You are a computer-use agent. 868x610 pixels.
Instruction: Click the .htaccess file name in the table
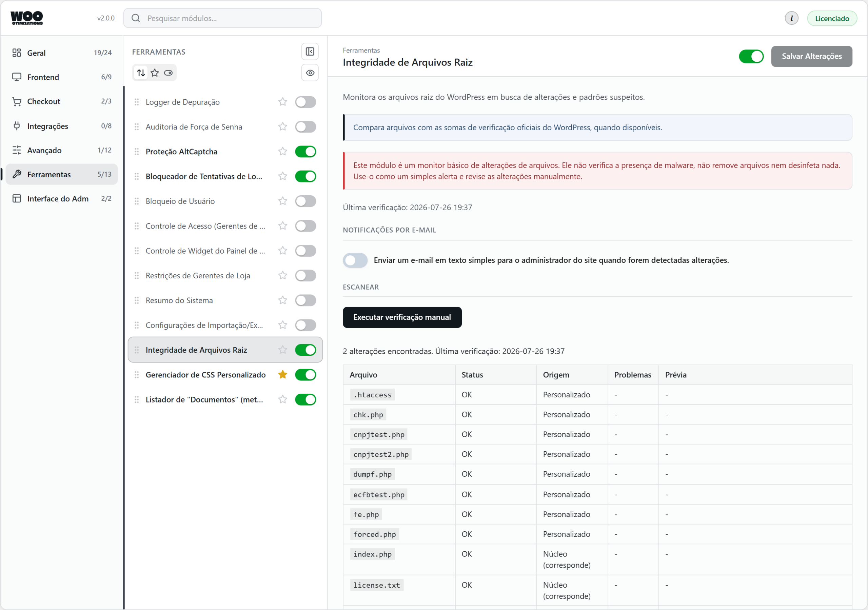point(372,394)
